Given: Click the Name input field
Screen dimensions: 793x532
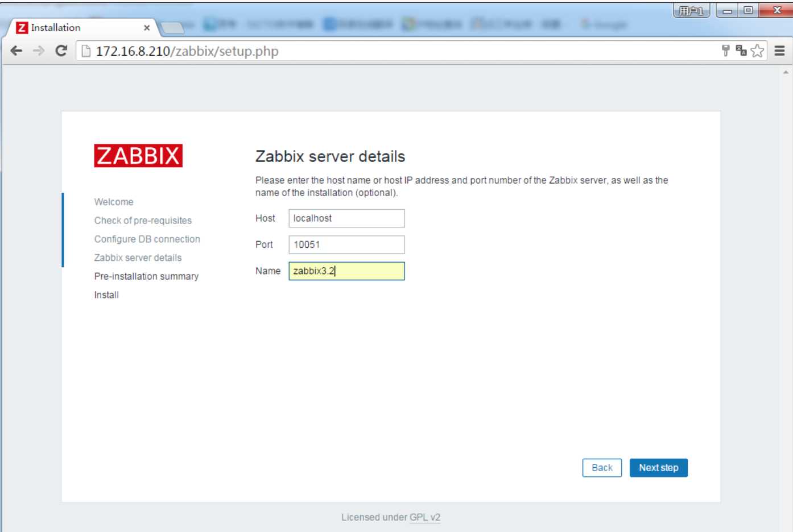Looking at the screenshot, I should pyautogui.click(x=346, y=271).
